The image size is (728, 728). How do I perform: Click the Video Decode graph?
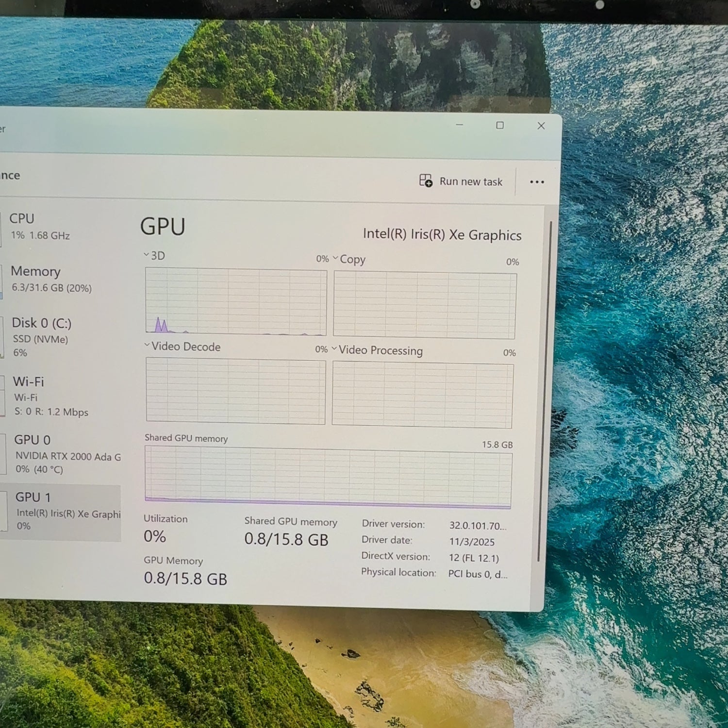point(235,391)
